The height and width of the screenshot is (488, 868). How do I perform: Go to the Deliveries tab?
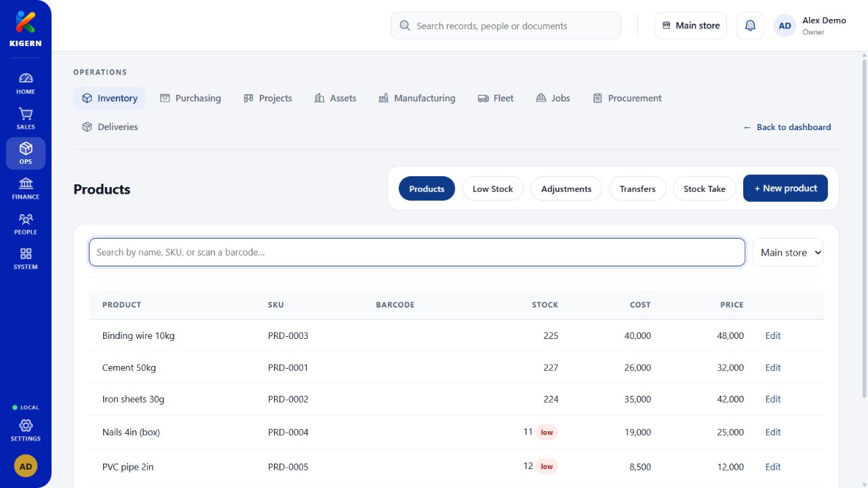110,127
